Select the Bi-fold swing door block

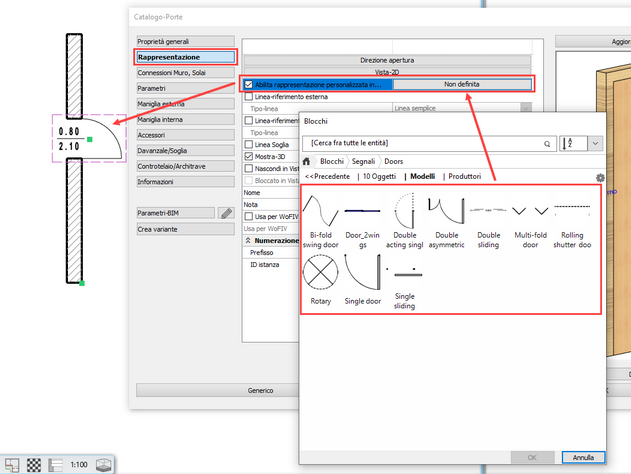[320, 221]
